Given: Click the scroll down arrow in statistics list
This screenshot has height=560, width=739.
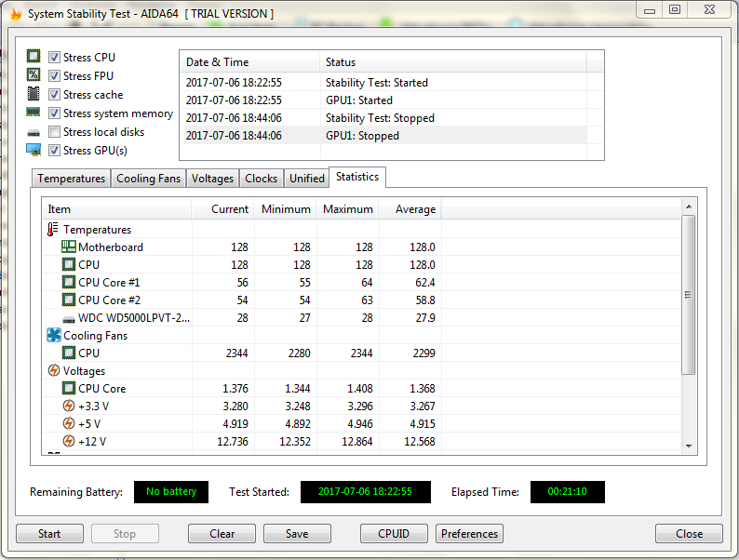Looking at the screenshot, I should point(689,446).
